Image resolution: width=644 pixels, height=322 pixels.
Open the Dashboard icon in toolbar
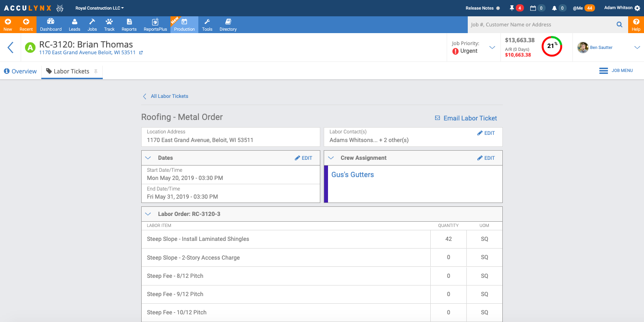[x=50, y=22]
